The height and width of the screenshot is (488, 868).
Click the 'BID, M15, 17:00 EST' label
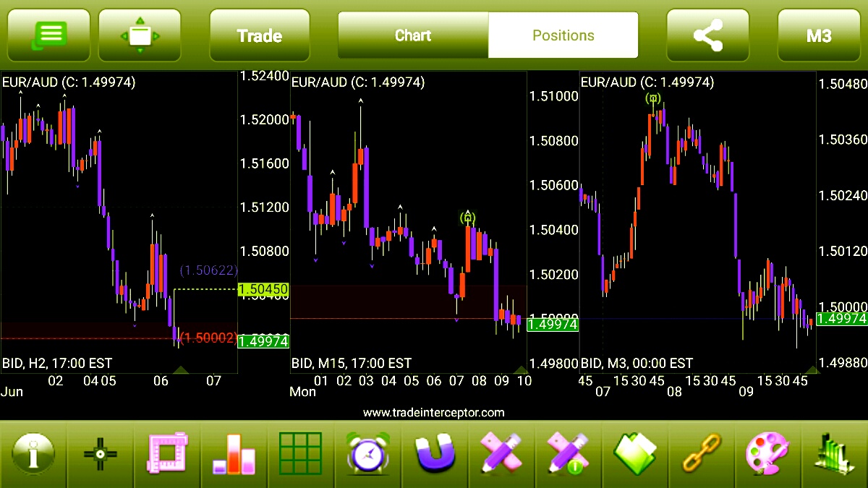(x=352, y=363)
